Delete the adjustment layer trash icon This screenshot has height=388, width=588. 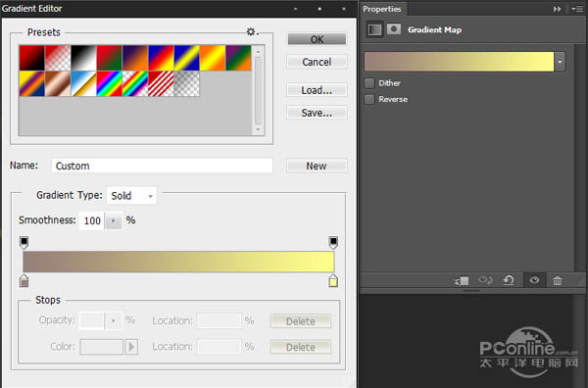[x=558, y=280]
